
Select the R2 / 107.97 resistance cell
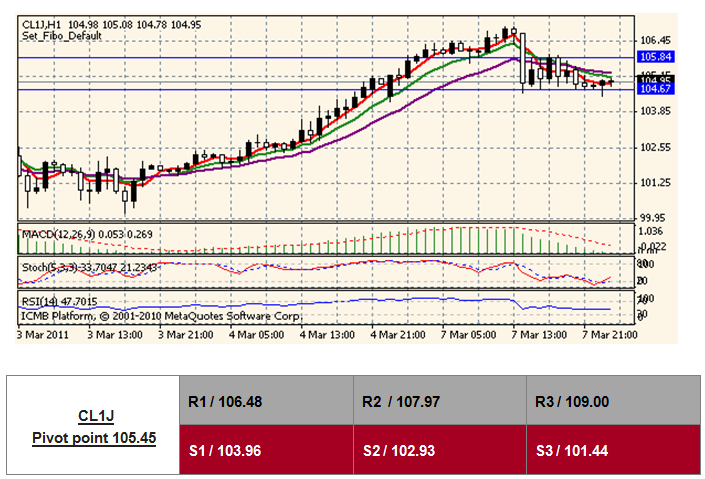click(438, 401)
